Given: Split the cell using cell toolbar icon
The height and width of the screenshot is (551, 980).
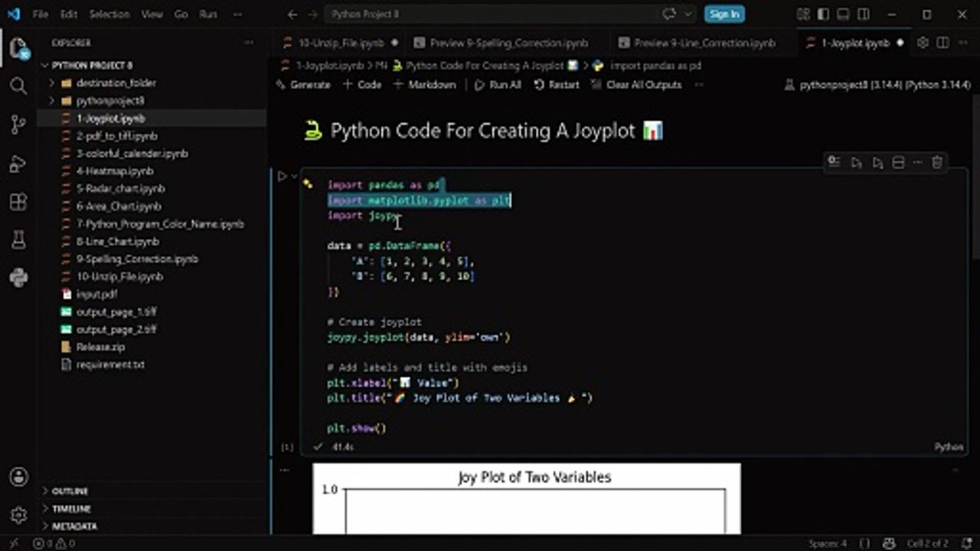Looking at the screenshot, I should click(899, 162).
